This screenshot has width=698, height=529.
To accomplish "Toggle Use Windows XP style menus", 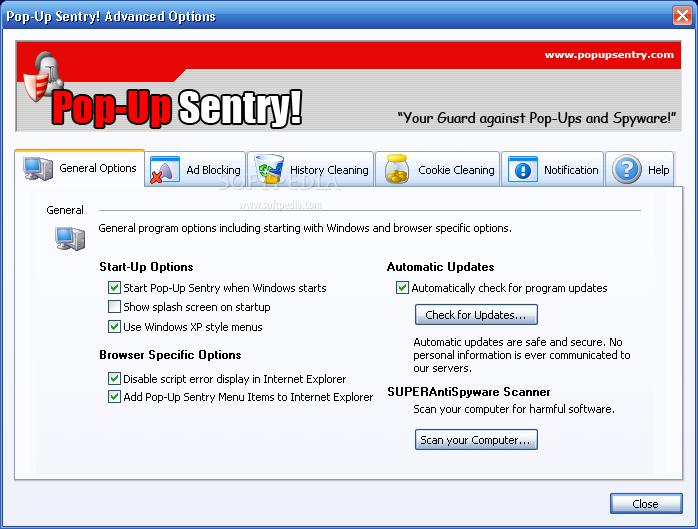I will point(114,326).
